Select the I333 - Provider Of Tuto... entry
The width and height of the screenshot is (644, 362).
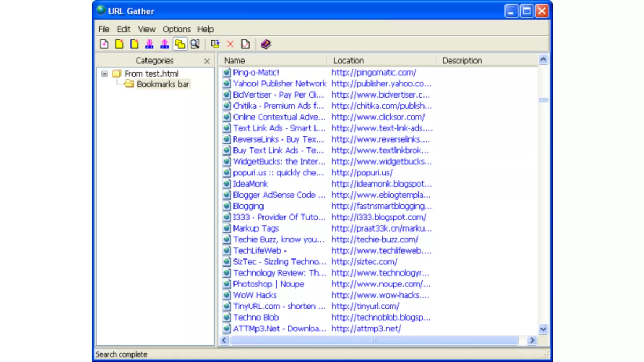pyautogui.click(x=279, y=217)
